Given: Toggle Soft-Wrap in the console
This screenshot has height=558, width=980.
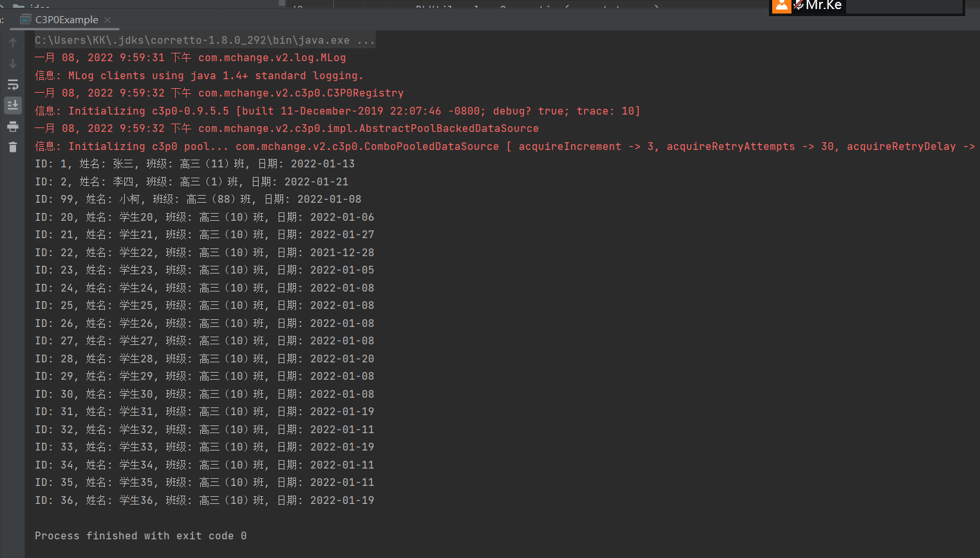Looking at the screenshot, I should coord(13,84).
